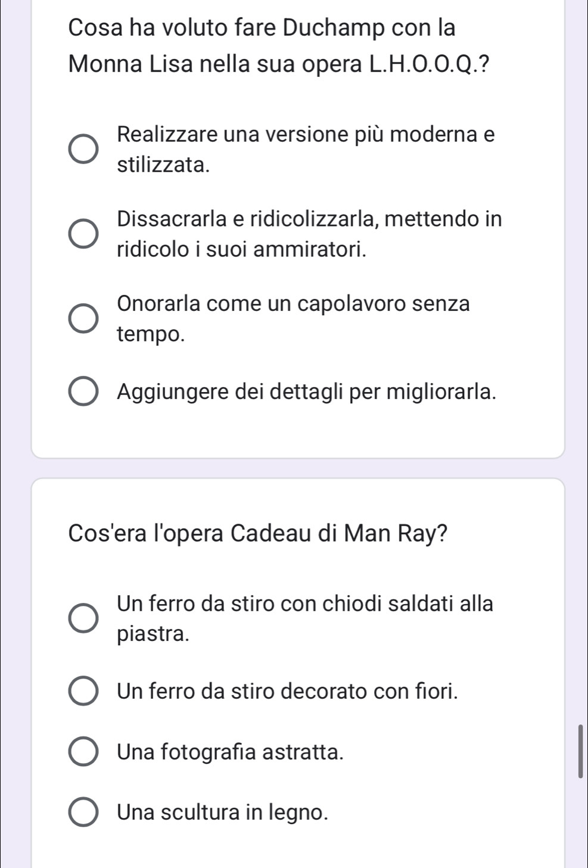Pick 'Aggiungere dei dettagli per migliorarla' radio
The image size is (588, 868).
[x=83, y=391]
